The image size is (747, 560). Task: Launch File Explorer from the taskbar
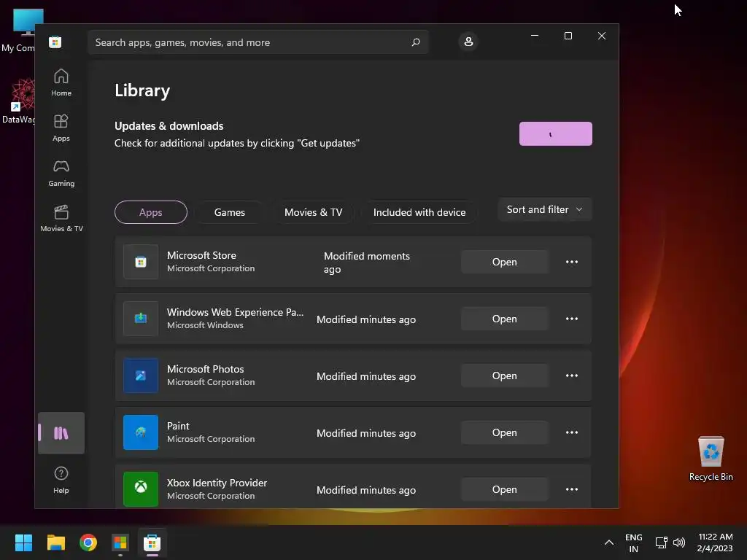(55, 542)
